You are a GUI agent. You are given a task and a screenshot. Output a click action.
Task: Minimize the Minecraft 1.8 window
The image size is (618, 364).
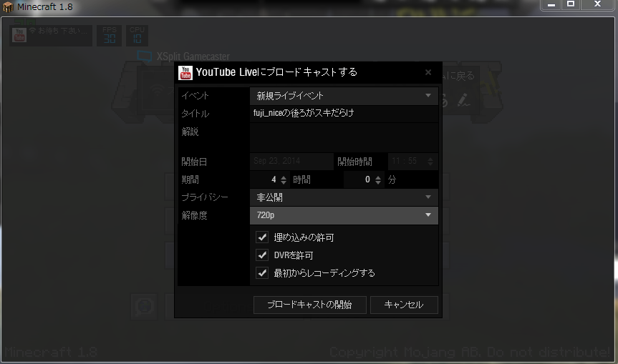coord(551,5)
